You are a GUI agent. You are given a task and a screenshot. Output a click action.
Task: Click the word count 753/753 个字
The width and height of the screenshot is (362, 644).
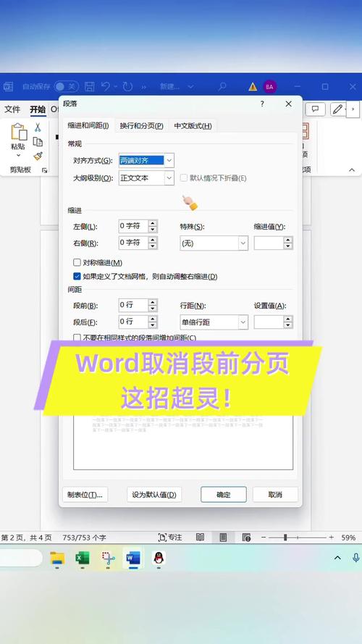(84, 538)
